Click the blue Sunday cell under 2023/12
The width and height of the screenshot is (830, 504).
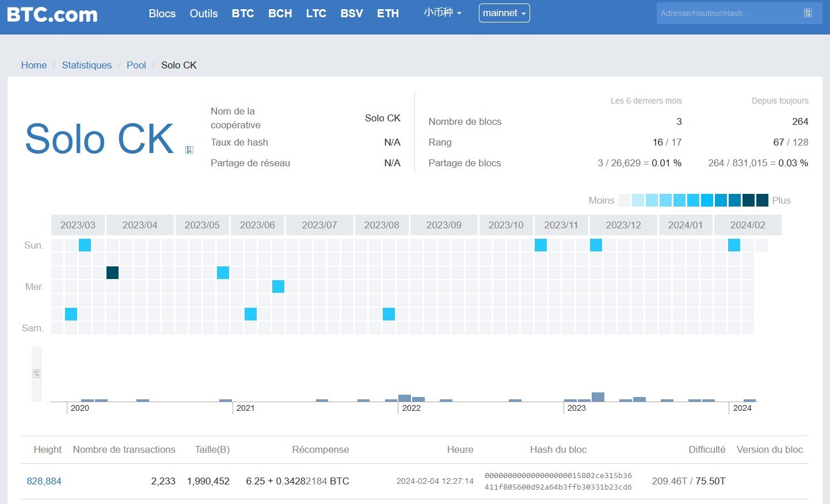pyautogui.click(x=596, y=245)
